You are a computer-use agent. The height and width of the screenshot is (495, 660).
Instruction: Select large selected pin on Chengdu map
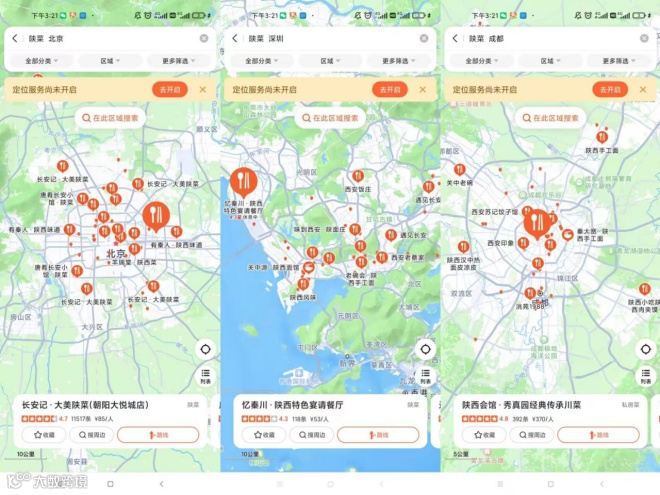coord(537,224)
